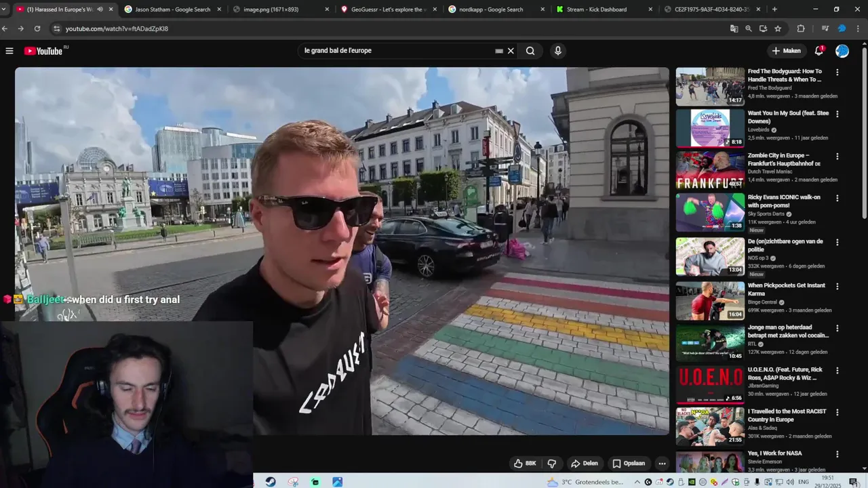868x488 pixels.
Task: Save video using the Opslaan button
Action: (x=629, y=464)
